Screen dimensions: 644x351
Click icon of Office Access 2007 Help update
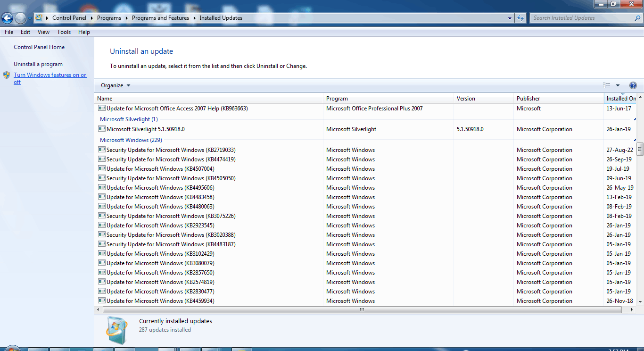(101, 108)
